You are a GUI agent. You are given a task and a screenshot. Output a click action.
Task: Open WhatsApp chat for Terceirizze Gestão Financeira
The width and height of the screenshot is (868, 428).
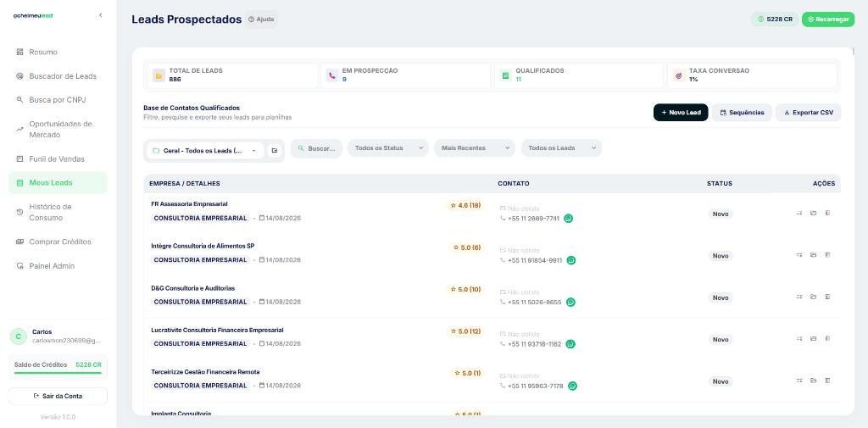(572, 386)
